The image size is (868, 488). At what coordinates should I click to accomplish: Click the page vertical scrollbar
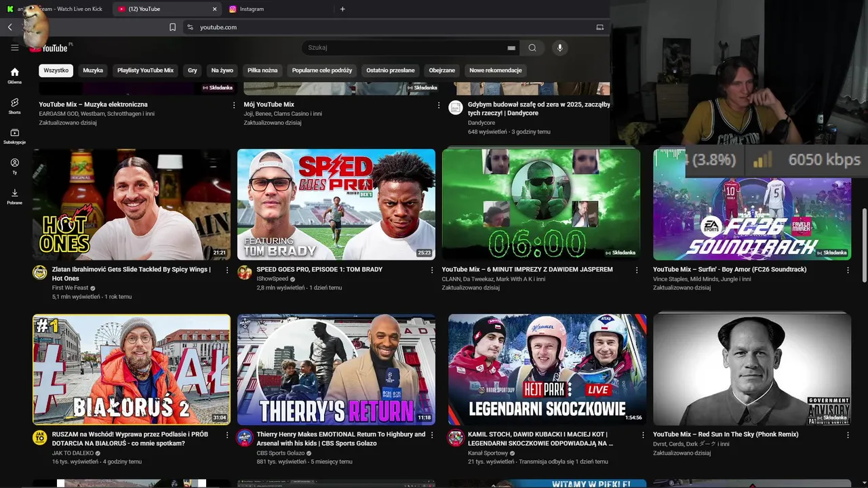(x=864, y=245)
